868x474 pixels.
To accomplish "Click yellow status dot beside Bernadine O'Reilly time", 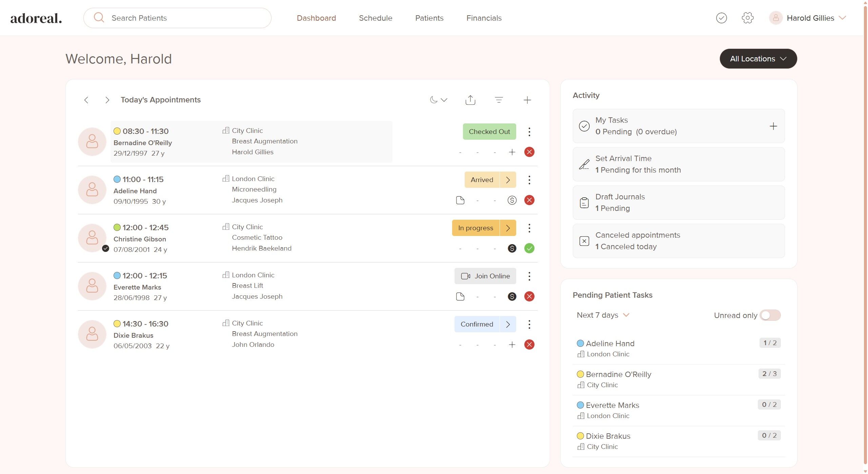I will tap(117, 131).
